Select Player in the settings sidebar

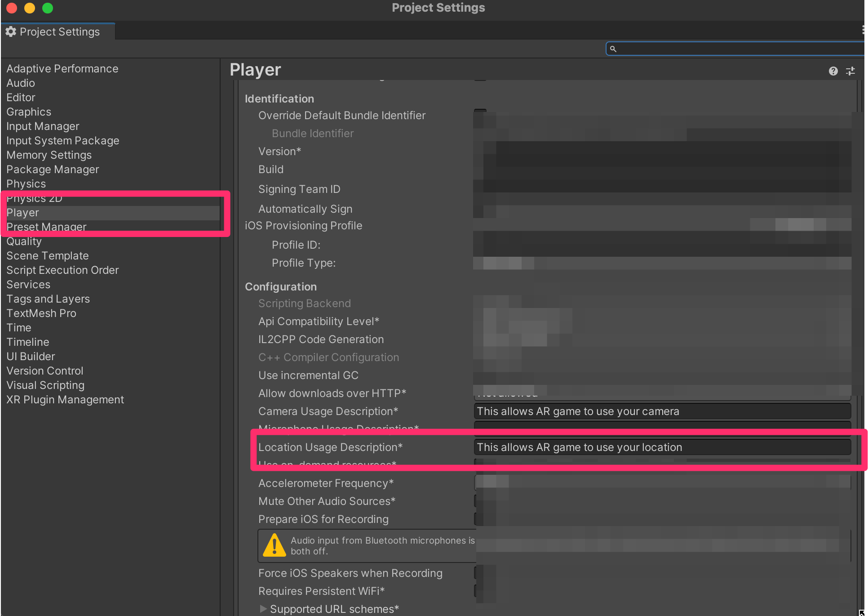(x=23, y=213)
